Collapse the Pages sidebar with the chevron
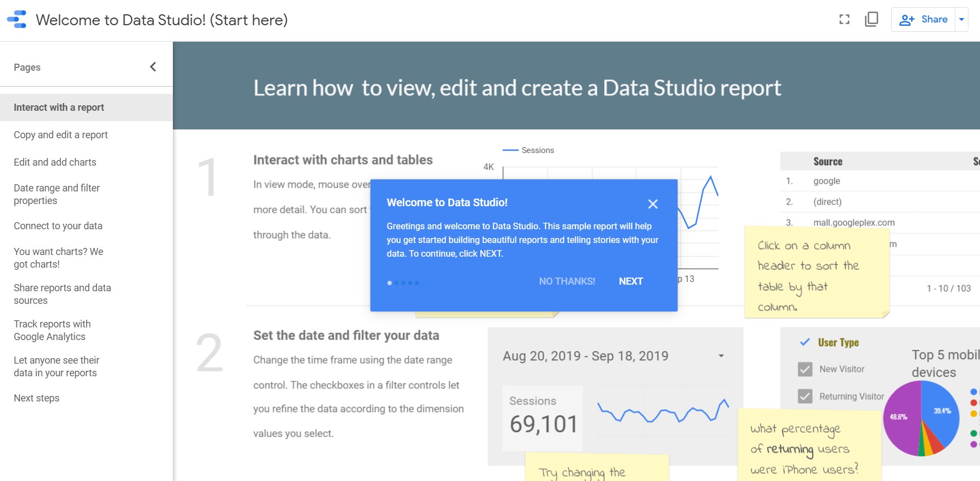The width and height of the screenshot is (980, 481). (153, 67)
